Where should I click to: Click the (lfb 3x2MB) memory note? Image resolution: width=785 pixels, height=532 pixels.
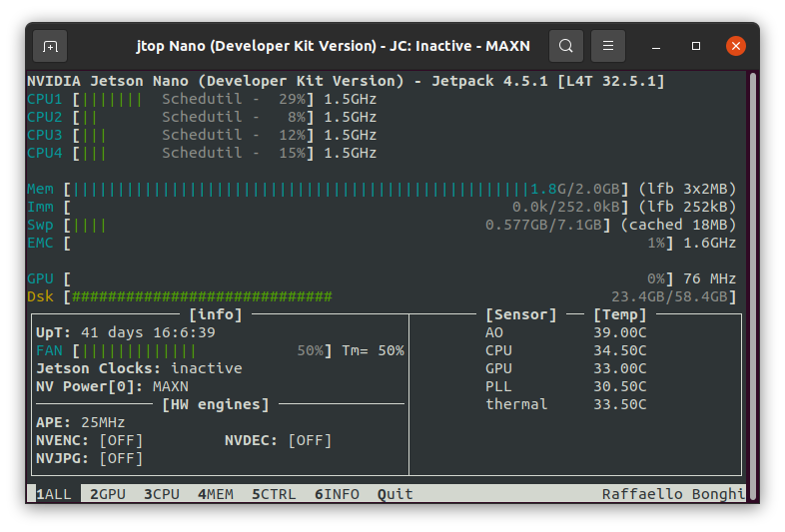687,190
